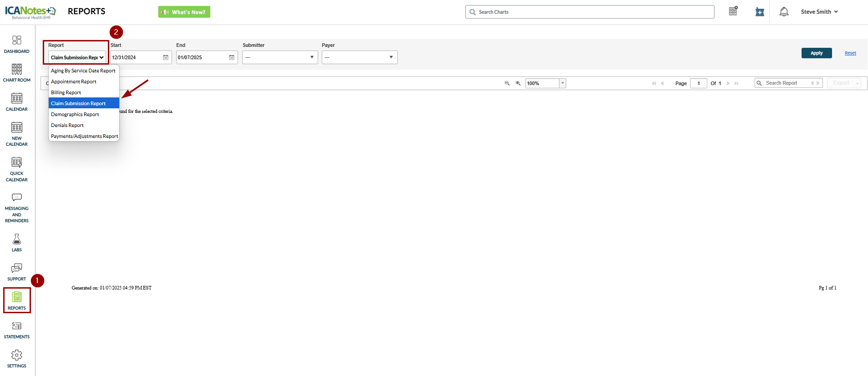868x376 pixels.
Task: Open the Calendar sidebar item
Action: (17, 102)
